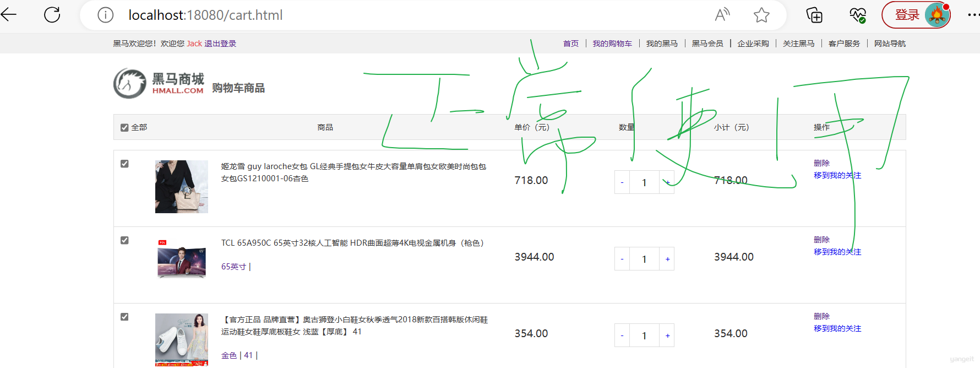This screenshot has width=980, height=368.
Task: Open 企业采购 in the top navigation
Action: pyautogui.click(x=753, y=44)
